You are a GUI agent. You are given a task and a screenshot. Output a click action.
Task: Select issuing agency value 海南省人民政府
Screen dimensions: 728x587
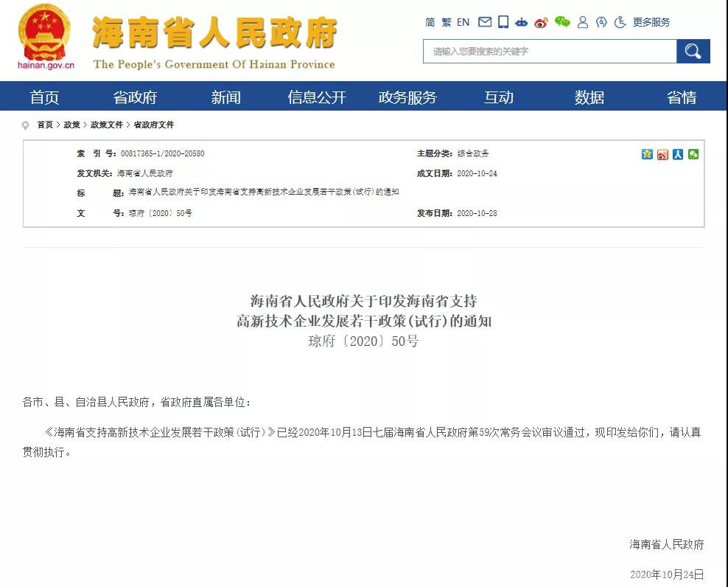pos(145,173)
